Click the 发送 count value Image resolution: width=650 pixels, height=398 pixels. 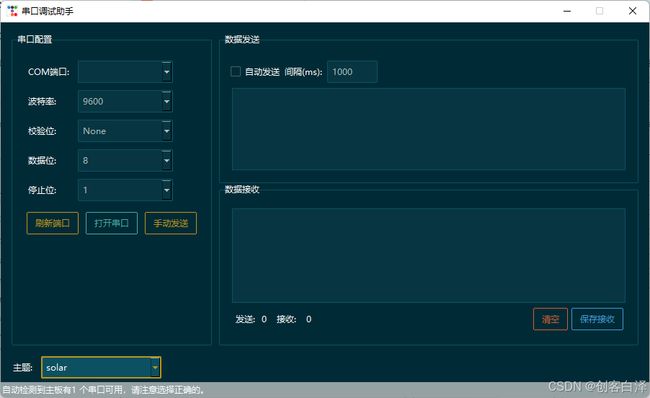264,319
